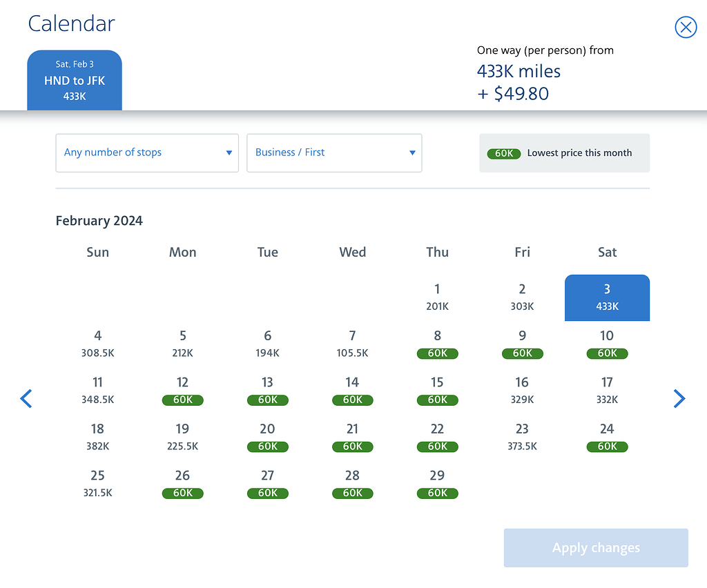Select Monday February 12 at 60K
The width and height of the screenshot is (707, 588).
click(x=182, y=390)
